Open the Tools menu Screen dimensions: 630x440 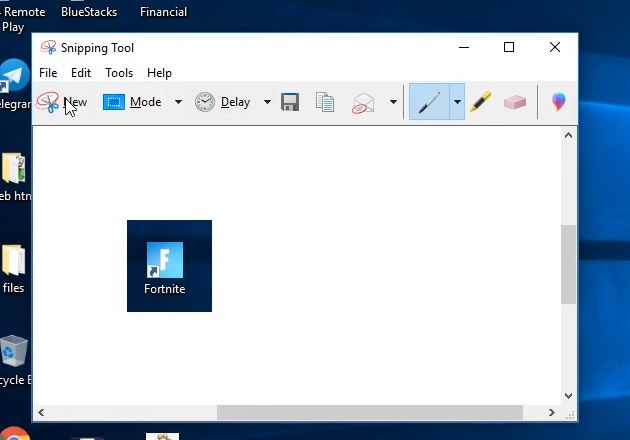(119, 73)
